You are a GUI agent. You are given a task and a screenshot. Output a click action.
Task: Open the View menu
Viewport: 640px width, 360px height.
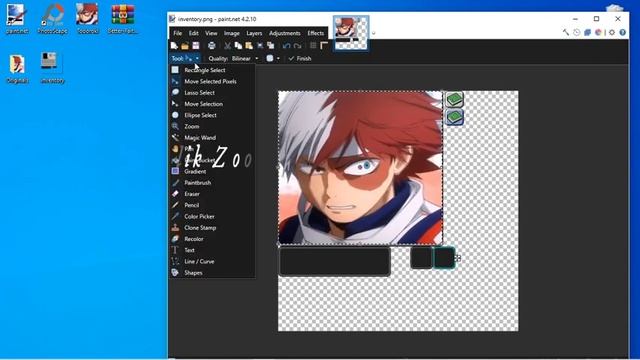pos(211,33)
